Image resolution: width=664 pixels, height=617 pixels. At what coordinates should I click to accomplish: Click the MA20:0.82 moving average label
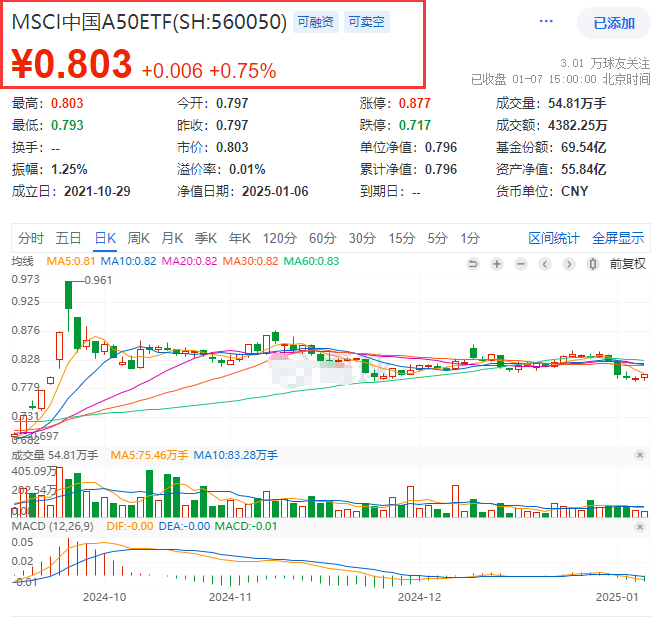pyautogui.click(x=189, y=261)
